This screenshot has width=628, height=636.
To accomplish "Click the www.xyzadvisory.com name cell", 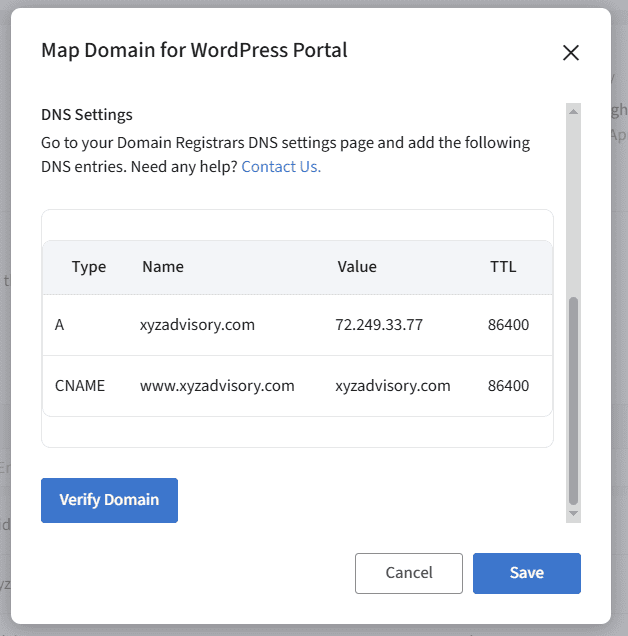I will tap(217, 385).
